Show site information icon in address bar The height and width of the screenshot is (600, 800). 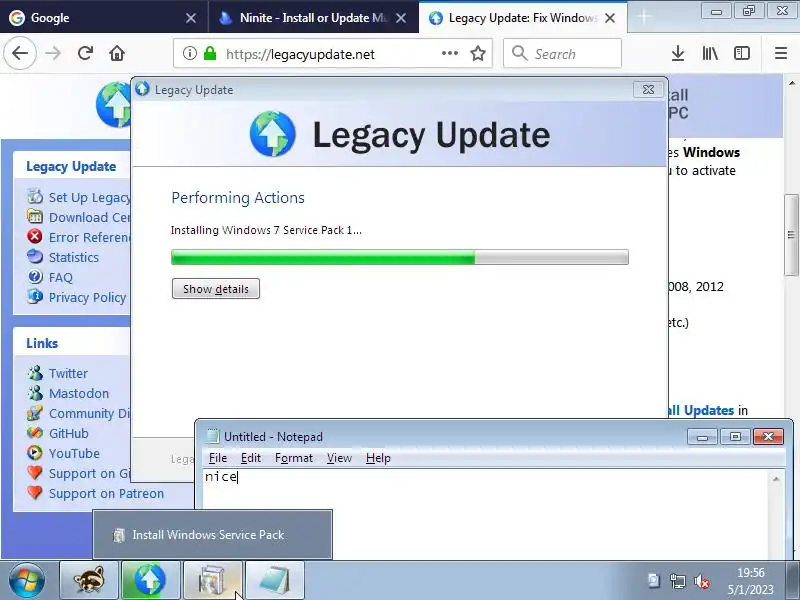click(x=190, y=53)
